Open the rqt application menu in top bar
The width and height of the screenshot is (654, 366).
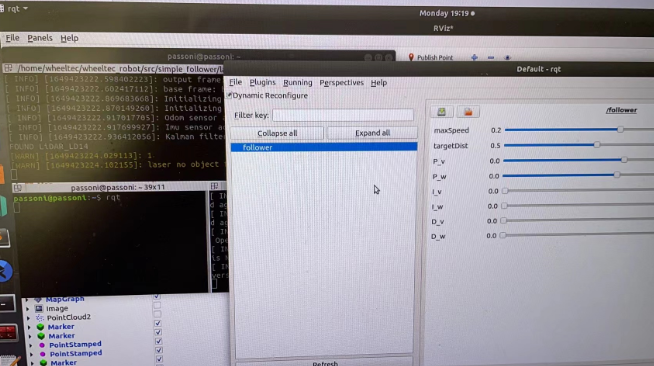click(15, 8)
